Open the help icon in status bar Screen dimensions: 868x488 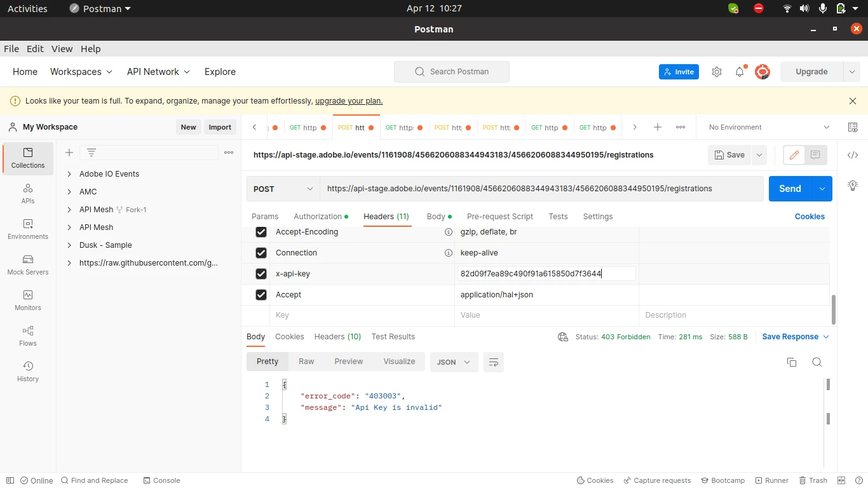tap(858, 480)
